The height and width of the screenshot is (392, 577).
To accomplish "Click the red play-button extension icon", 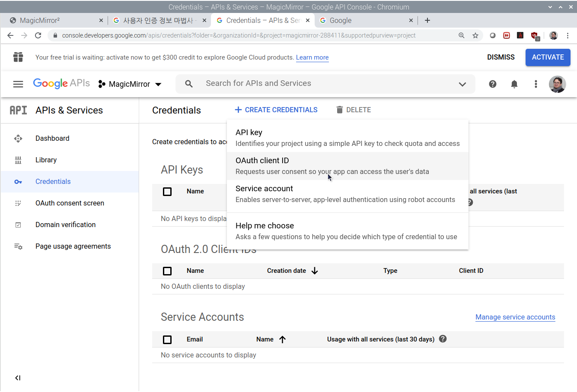I will click(x=507, y=35).
